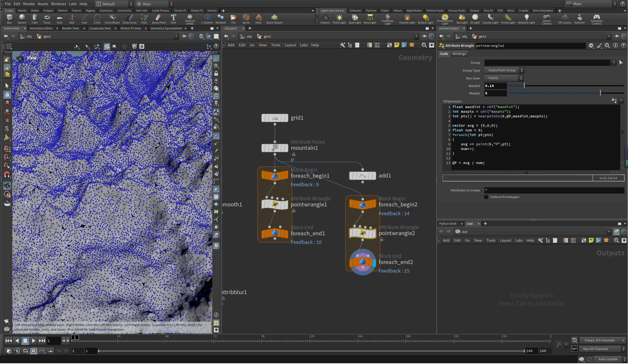The height and width of the screenshot is (364, 628).
Task: Toggle display flag on foreach_end2 node
Action: click(x=374, y=263)
